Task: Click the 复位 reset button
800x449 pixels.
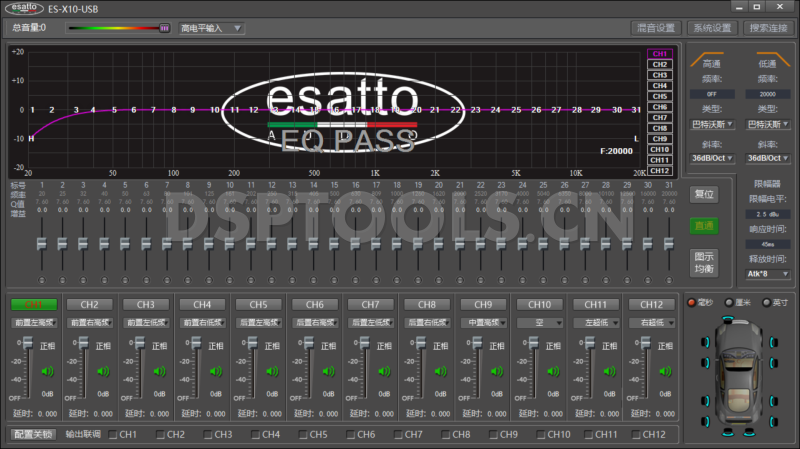Action: 704,194
